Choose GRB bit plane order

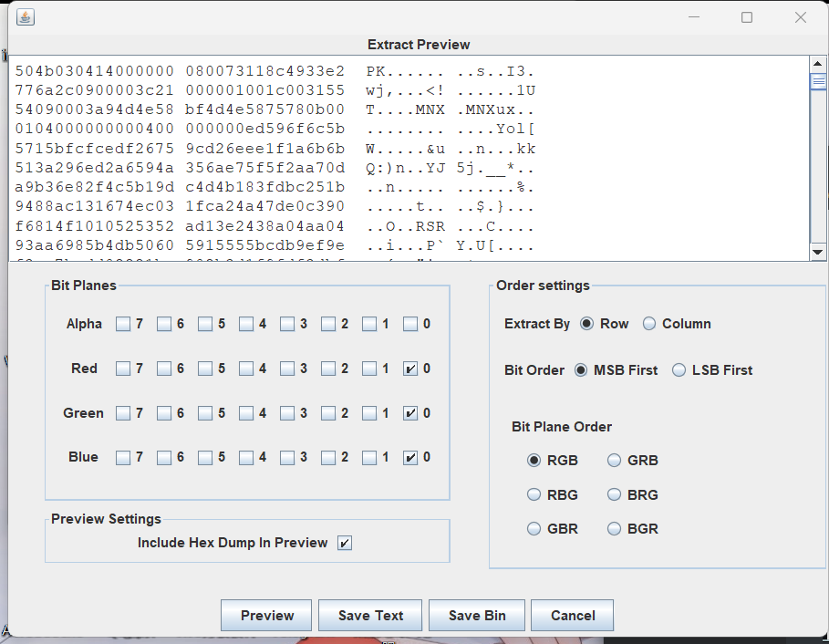615,461
